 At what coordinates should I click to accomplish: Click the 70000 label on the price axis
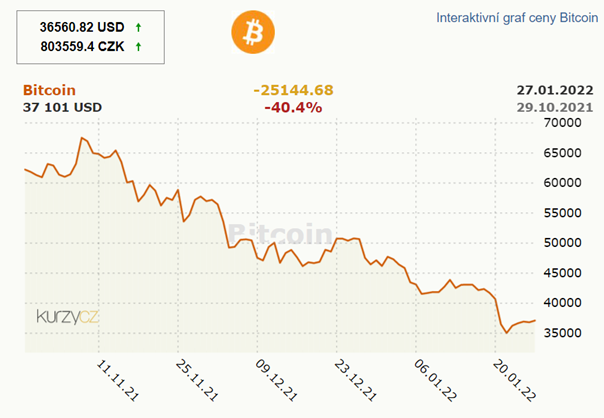(x=562, y=123)
